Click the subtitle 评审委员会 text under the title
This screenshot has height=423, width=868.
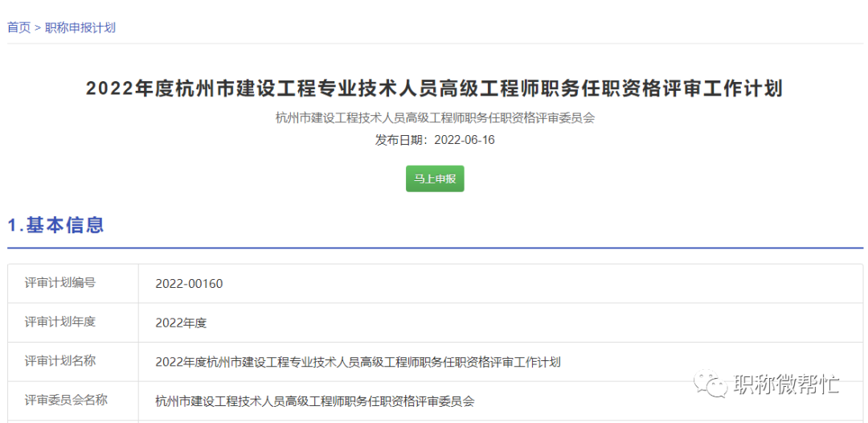click(x=435, y=117)
